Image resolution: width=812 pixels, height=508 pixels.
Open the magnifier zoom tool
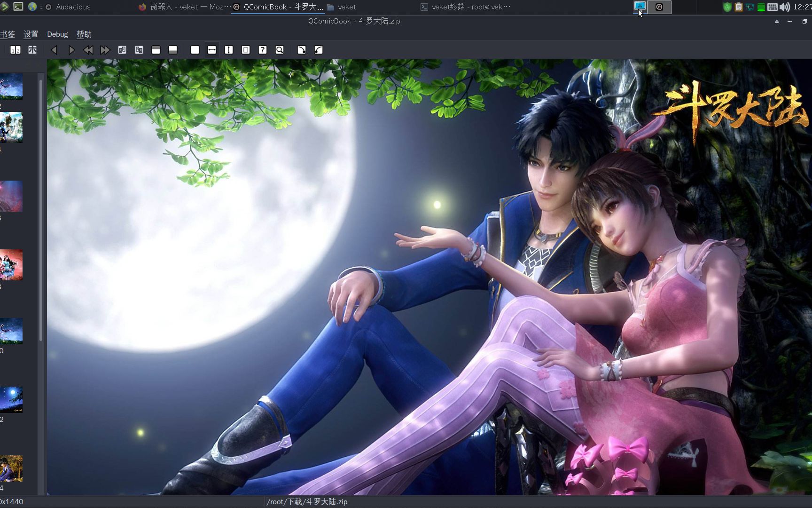280,50
